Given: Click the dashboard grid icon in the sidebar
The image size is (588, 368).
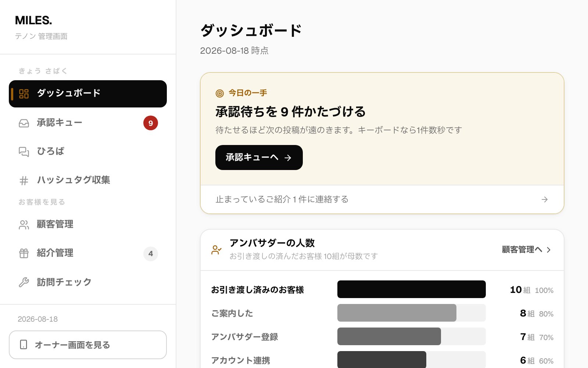Looking at the screenshot, I should (24, 94).
